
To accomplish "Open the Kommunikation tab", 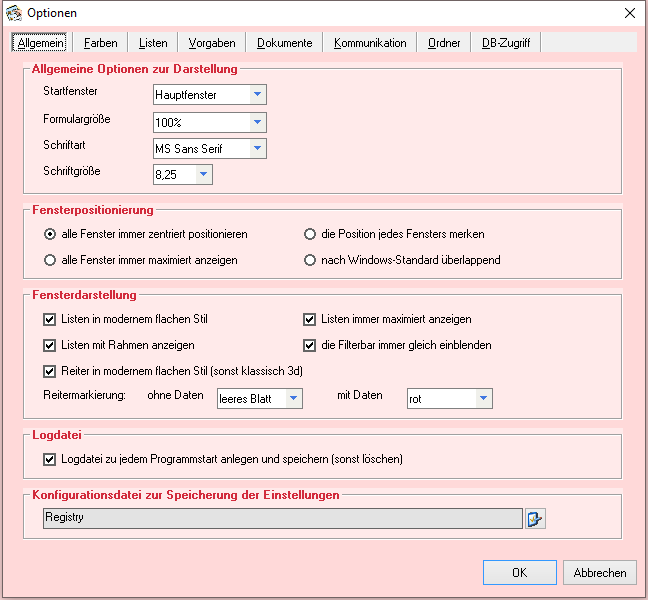I will click(370, 43).
